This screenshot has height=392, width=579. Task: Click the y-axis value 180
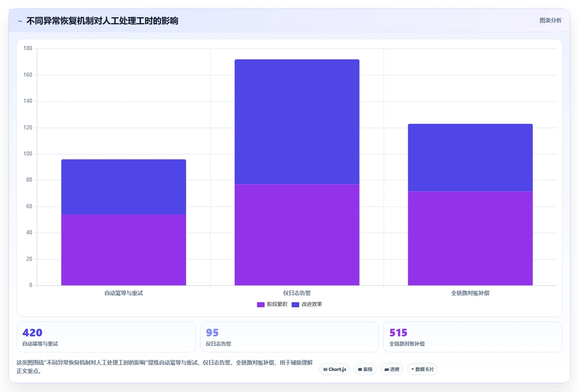click(x=28, y=48)
